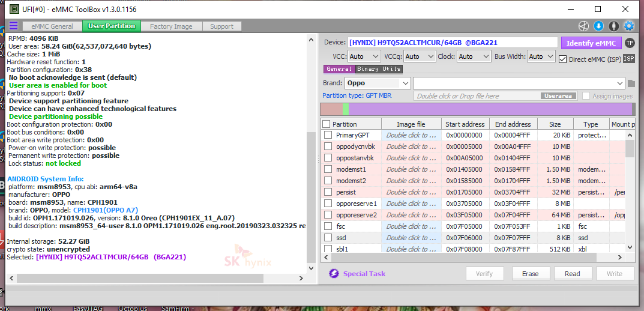Screen dimensions: 644x311
Task: Click the Read button
Action: [x=572, y=274]
